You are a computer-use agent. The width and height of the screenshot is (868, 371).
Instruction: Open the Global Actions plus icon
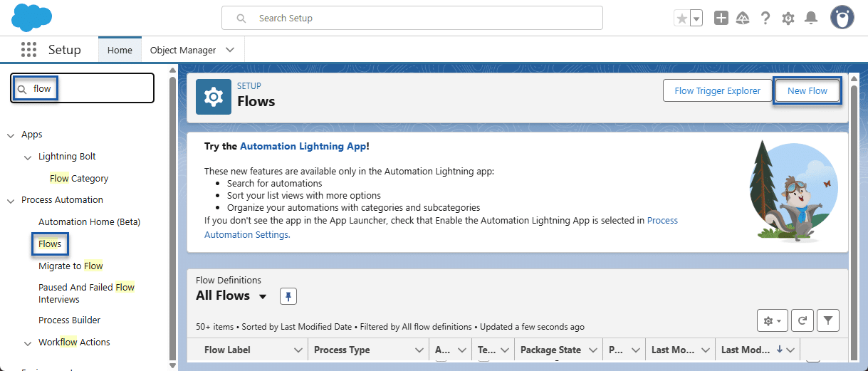(721, 19)
